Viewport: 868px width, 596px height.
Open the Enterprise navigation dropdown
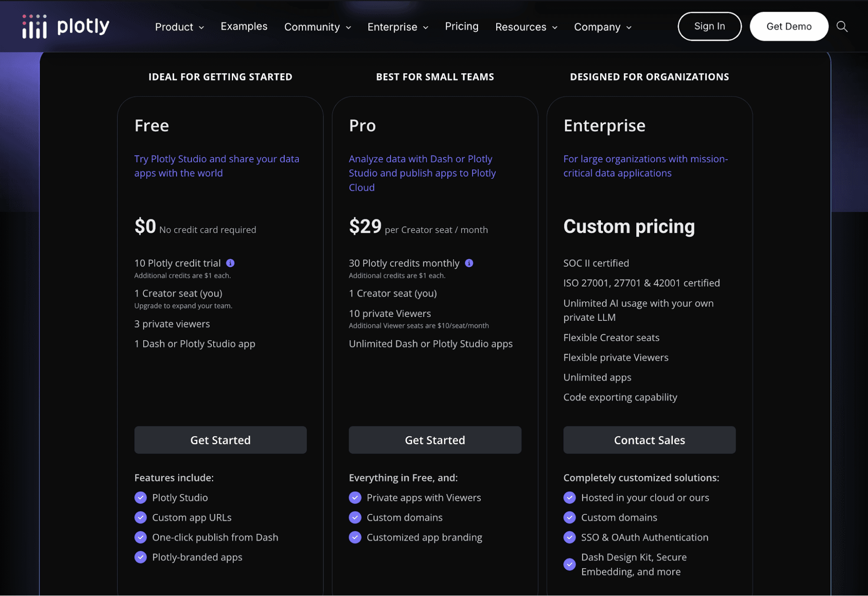398,27
